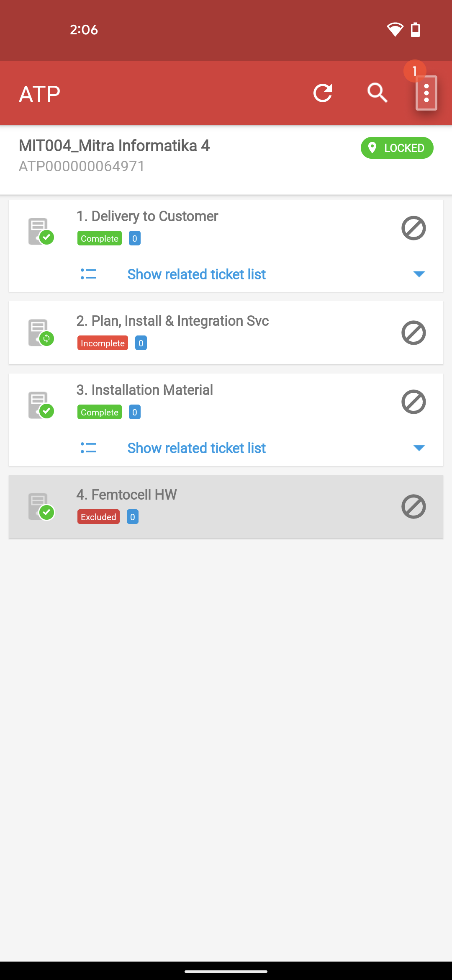Tap the red Incomplete status label
The height and width of the screenshot is (980, 452).
click(103, 343)
